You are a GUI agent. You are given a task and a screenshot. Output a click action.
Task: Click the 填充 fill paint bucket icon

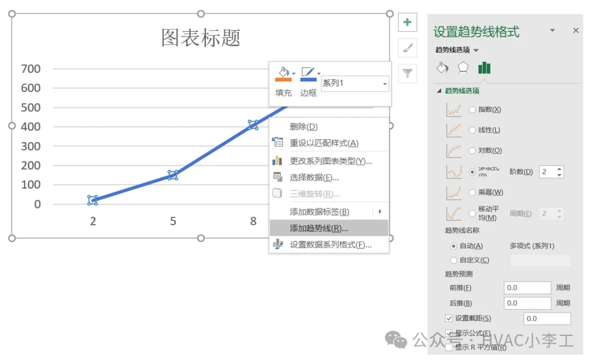[x=284, y=72]
